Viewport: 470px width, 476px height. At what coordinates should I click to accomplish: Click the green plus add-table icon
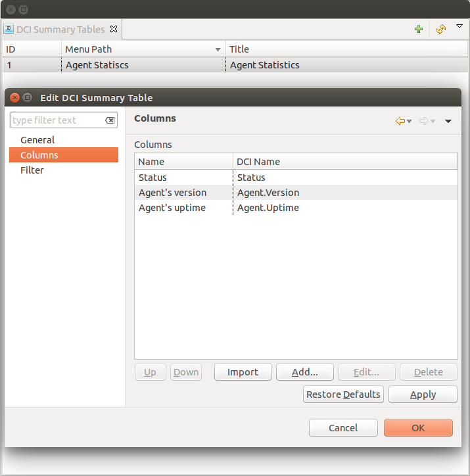click(x=419, y=29)
